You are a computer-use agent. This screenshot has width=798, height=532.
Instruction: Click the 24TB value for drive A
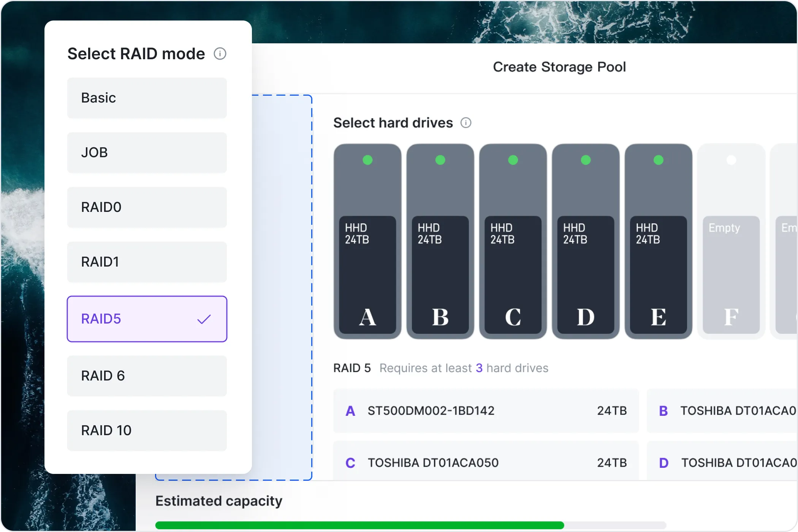[612, 411]
